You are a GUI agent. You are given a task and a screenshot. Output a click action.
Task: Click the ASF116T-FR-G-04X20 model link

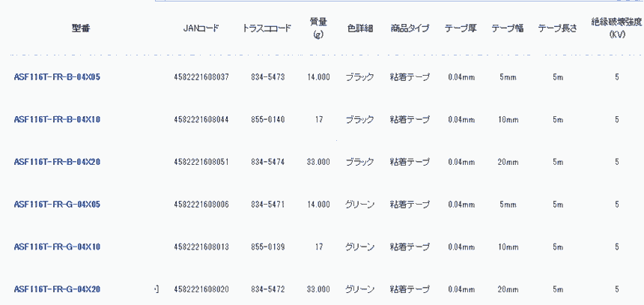click(x=57, y=289)
